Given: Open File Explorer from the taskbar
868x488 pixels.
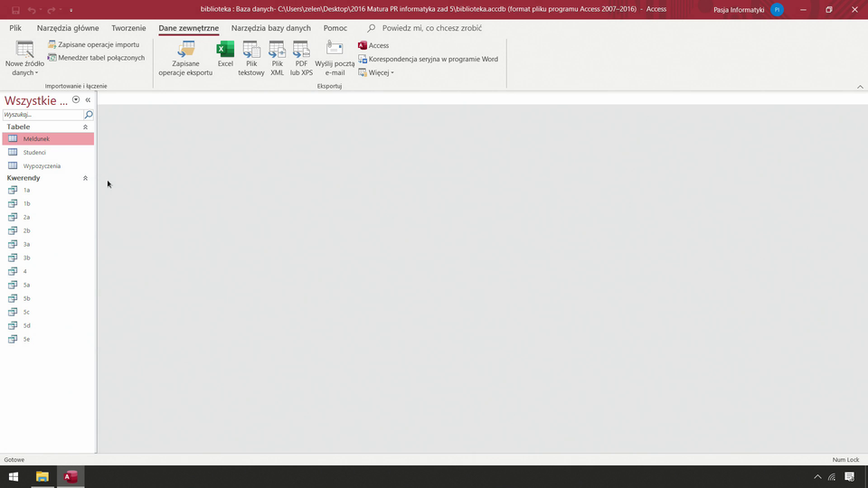Looking at the screenshot, I should point(42,476).
